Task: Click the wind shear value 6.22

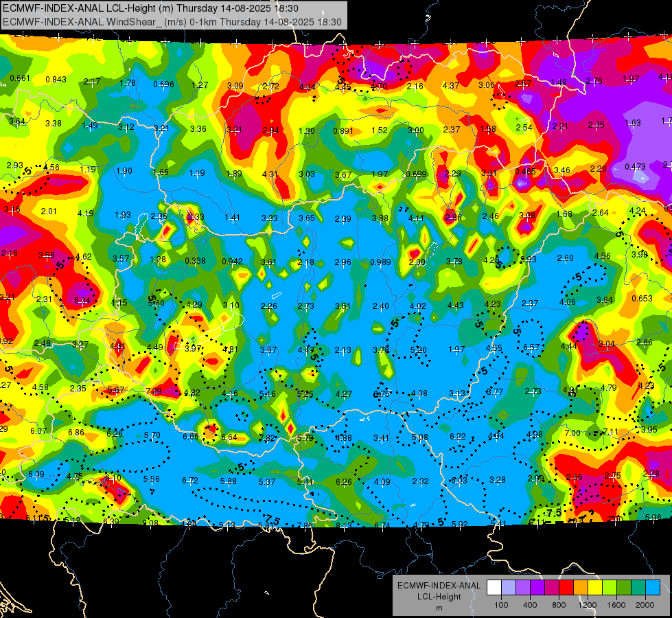Action: click(458, 437)
